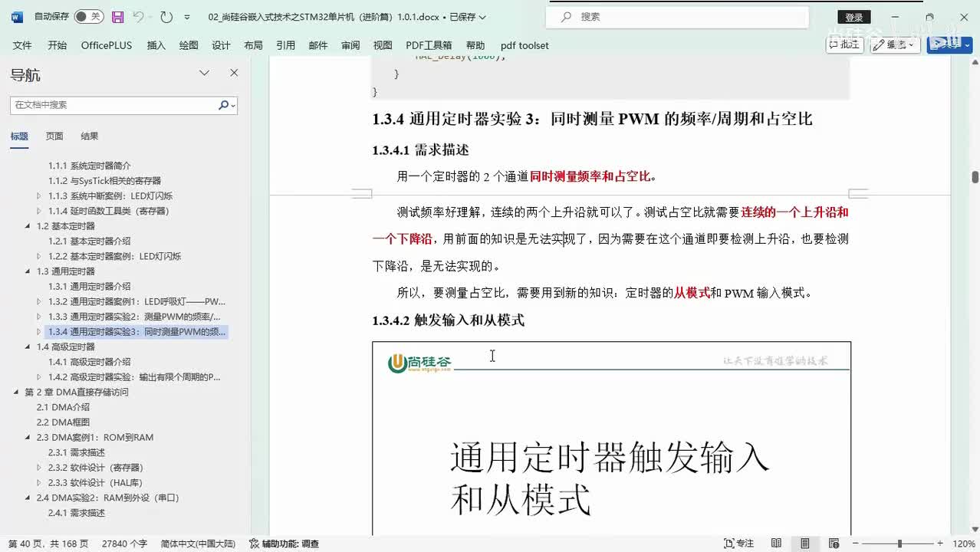The height and width of the screenshot is (552, 980).
Task: Go to heading 1.2.1 基本定时器介绍
Action: (90, 241)
